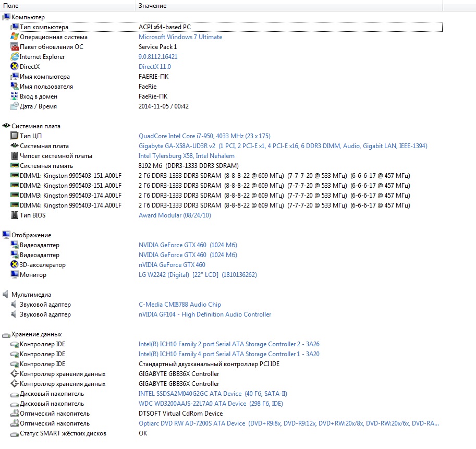
Task: Open the QuadCore Intel Core i7-950 link
Action: click(204, 136)
